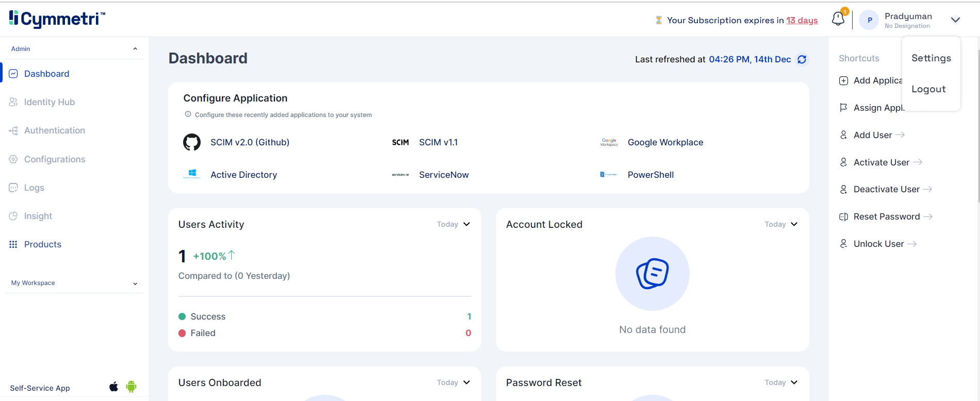
Task: Open Account Locked Today dropdown
Action: pos(781,224)
